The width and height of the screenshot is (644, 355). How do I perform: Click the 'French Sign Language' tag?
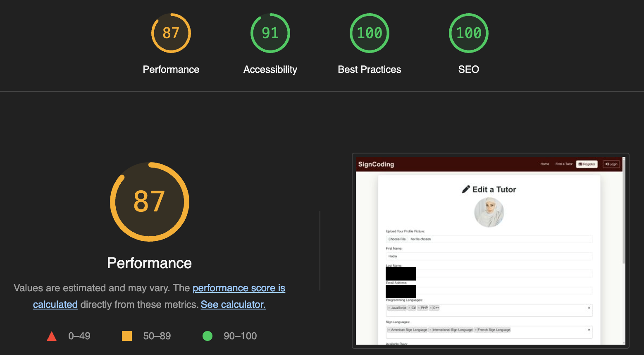493,330
